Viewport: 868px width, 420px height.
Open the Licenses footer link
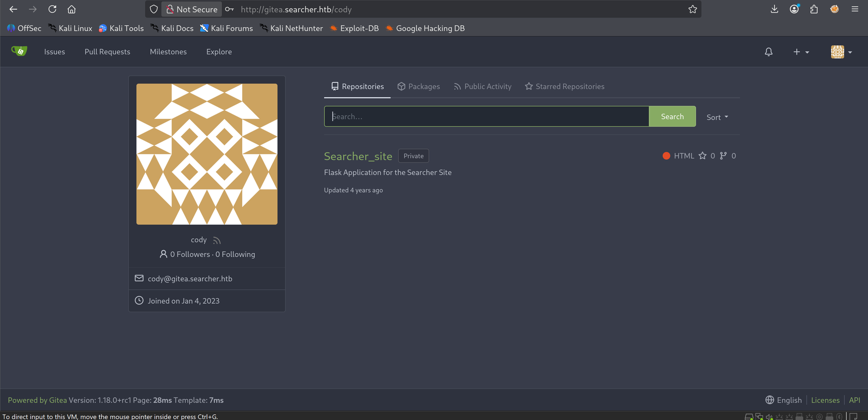[825, 400]
